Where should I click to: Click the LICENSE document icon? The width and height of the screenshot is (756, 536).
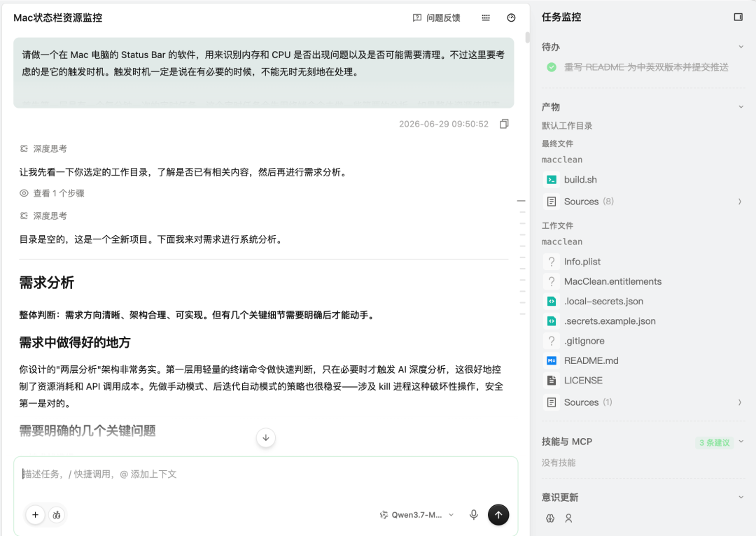tap(552, 381)
